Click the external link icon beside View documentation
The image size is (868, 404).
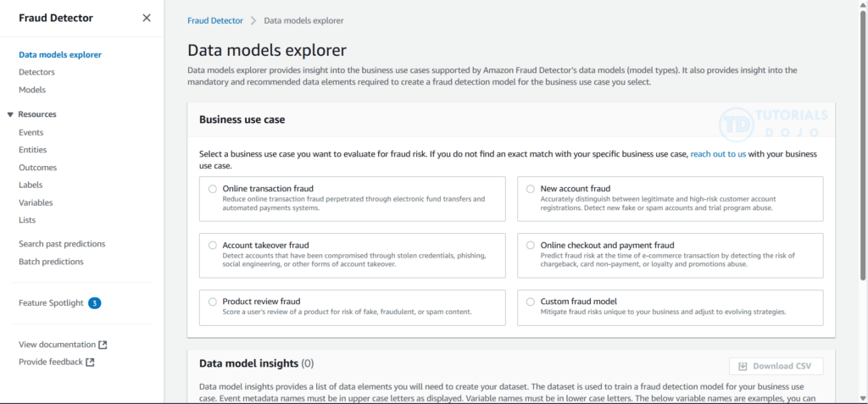coord(103,345)
